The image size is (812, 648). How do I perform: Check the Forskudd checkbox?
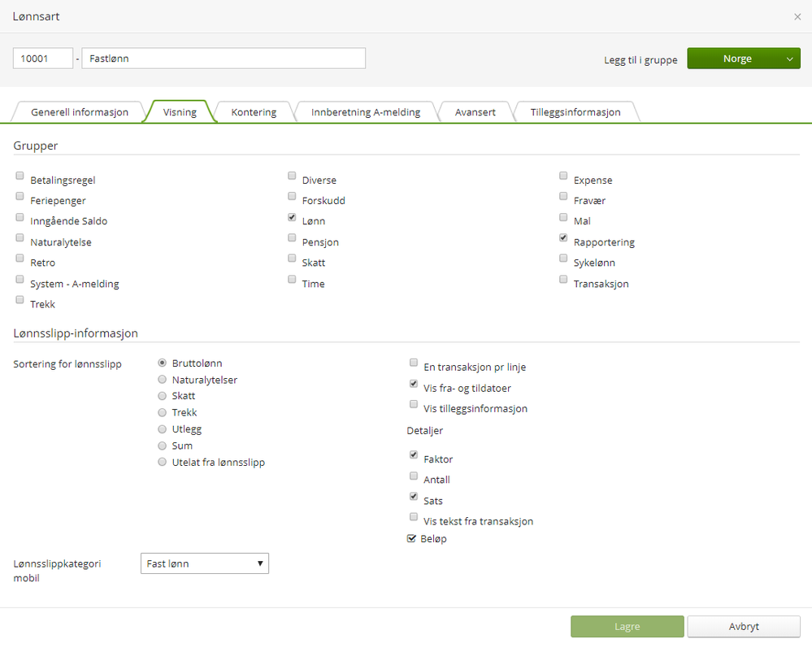292,196
